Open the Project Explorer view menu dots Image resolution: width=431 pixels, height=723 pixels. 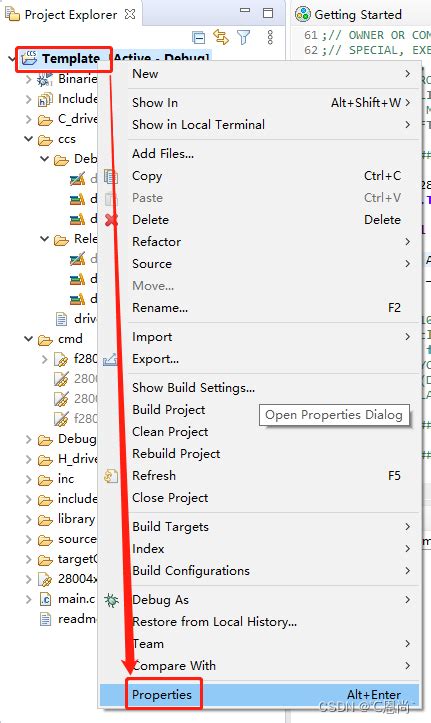[x=270, y=37]
